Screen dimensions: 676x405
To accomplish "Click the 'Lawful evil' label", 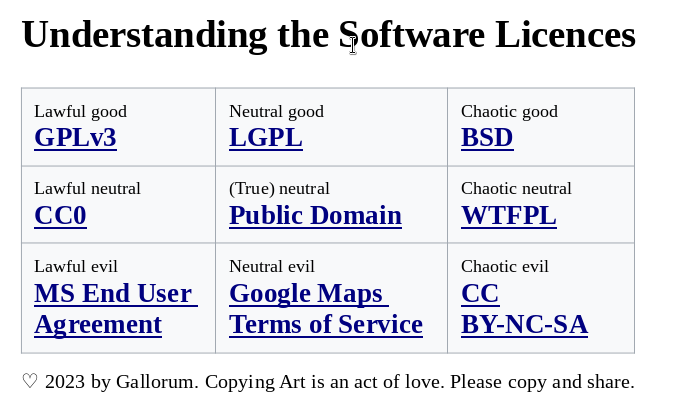I will [x=76, y=267].
